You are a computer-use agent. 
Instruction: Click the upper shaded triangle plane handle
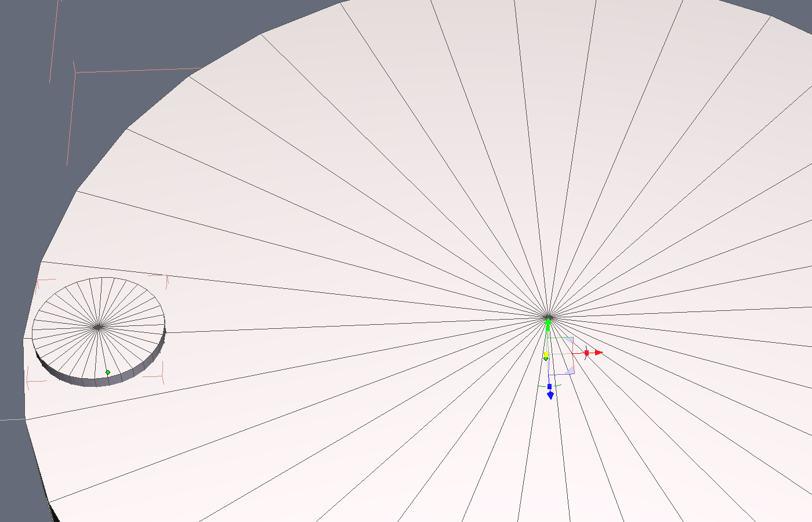(x=569, y=340)
